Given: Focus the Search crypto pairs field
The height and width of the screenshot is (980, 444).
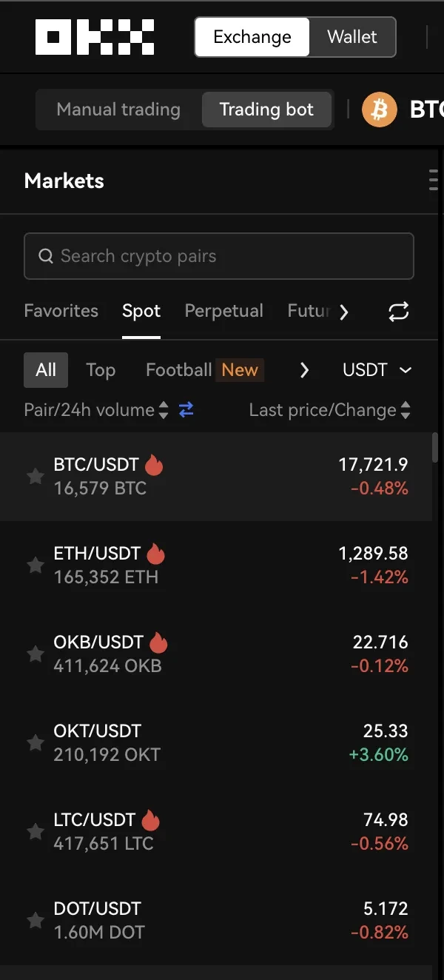Looking at the screenshot, I should coord(219,256).
